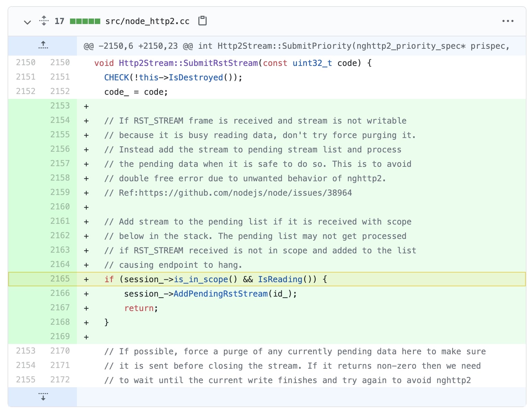Expand hidden lines below line 2172
The height and width of the screenshot is (414, 532).
click(x=43, y=397)
